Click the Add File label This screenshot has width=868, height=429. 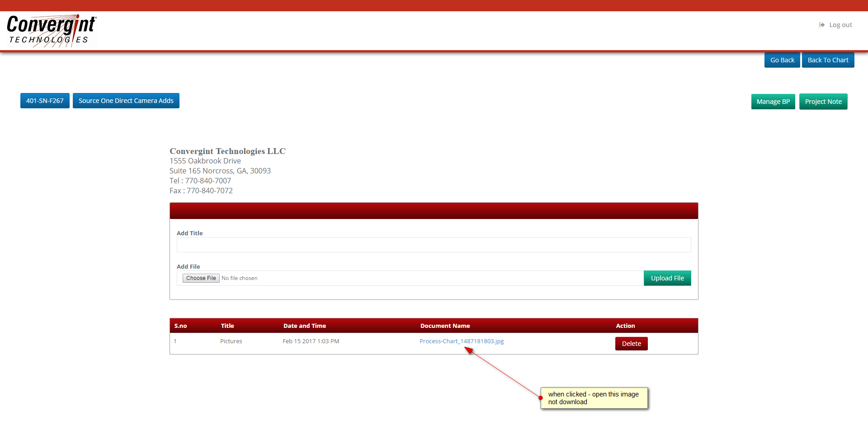click(x=189, y=266)
